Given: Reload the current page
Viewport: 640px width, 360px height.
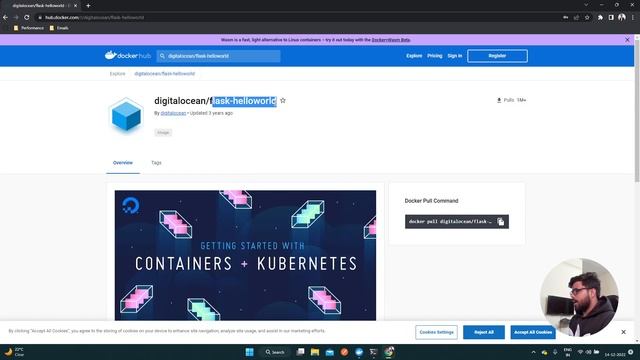Looking at the screenshot, I should [x=27, y=18].
